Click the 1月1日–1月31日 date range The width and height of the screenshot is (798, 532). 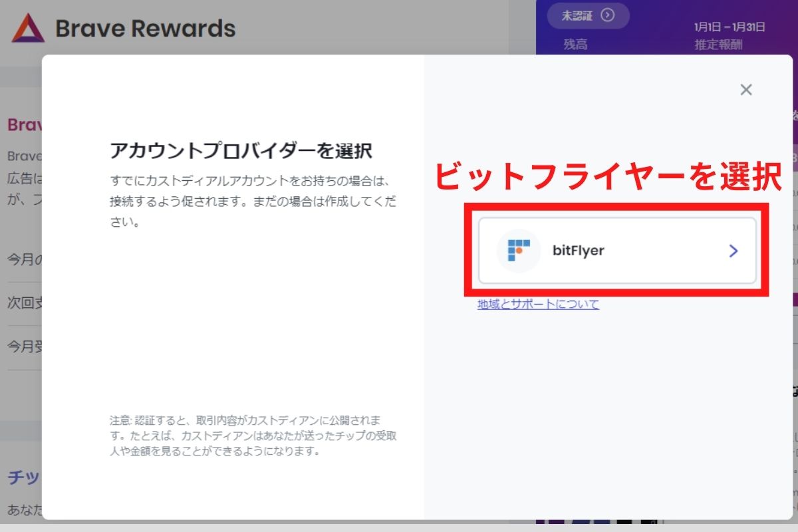(x=728, y=27)
